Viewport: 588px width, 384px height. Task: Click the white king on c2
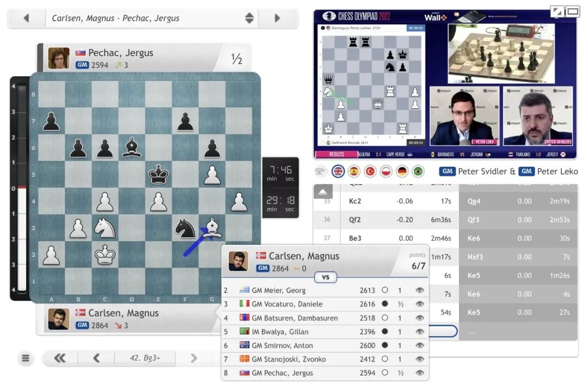(x=105, y=254)
